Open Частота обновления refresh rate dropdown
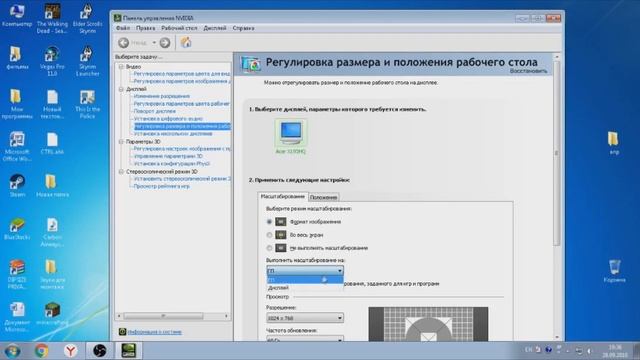This screenshot has height=360, width=640. coord(305,339)
